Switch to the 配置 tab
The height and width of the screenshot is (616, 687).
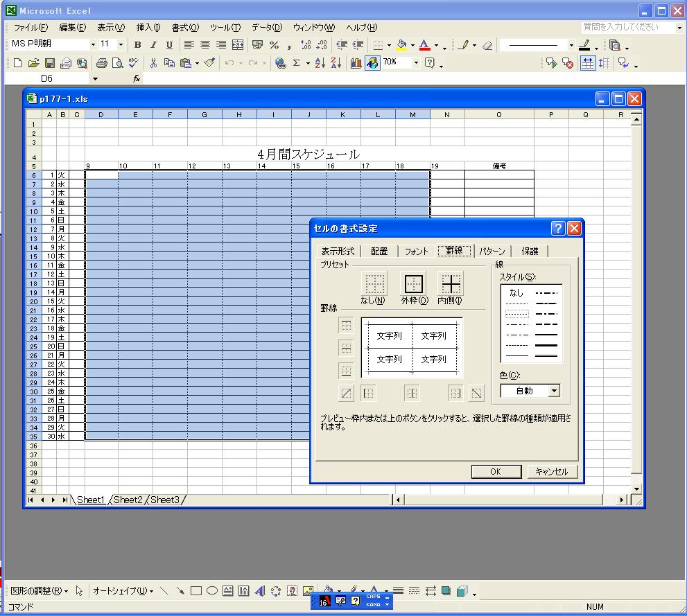click(x=379, y=252)
